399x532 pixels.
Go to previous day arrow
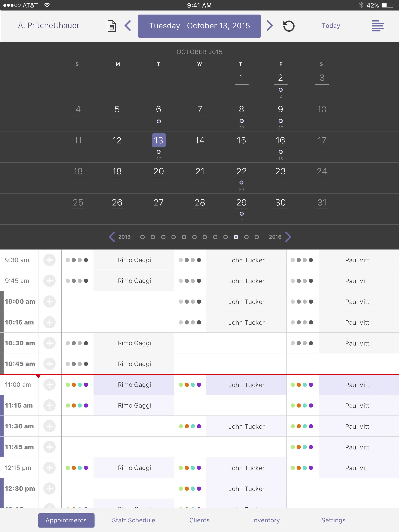[x=128, y=26]
